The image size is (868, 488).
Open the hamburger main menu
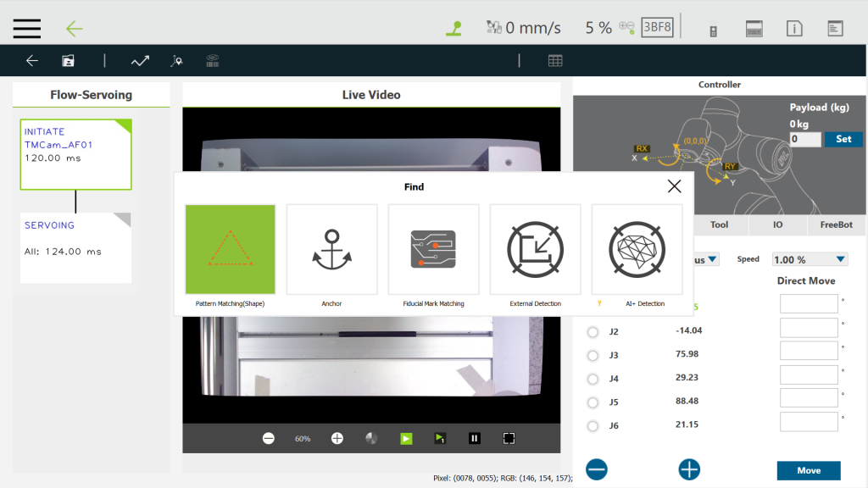(27, 28)
